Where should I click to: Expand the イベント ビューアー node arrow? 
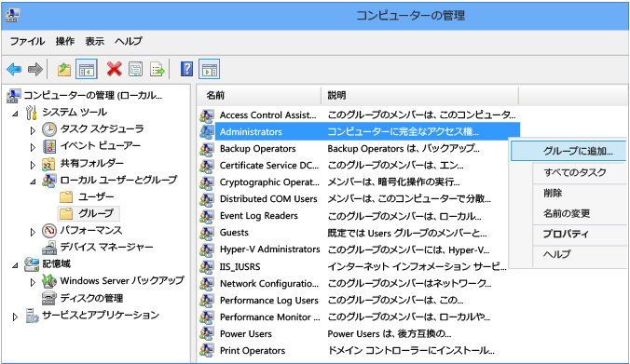33,147
